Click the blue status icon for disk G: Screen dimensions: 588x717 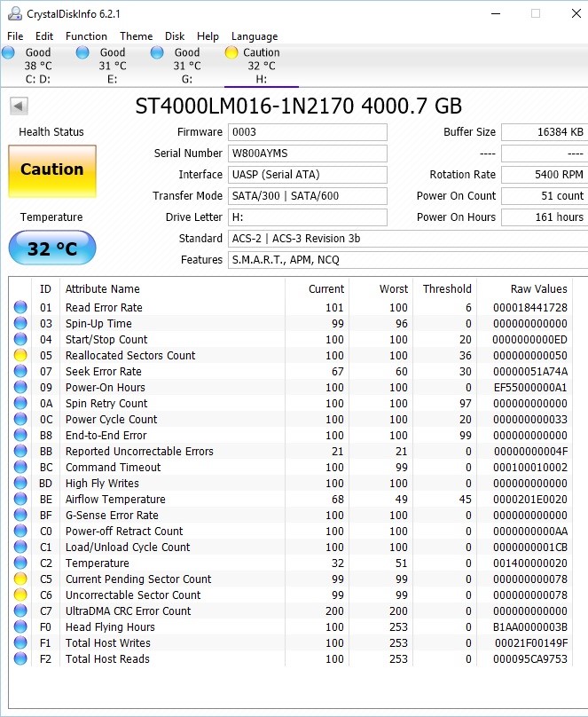(157, 52)
